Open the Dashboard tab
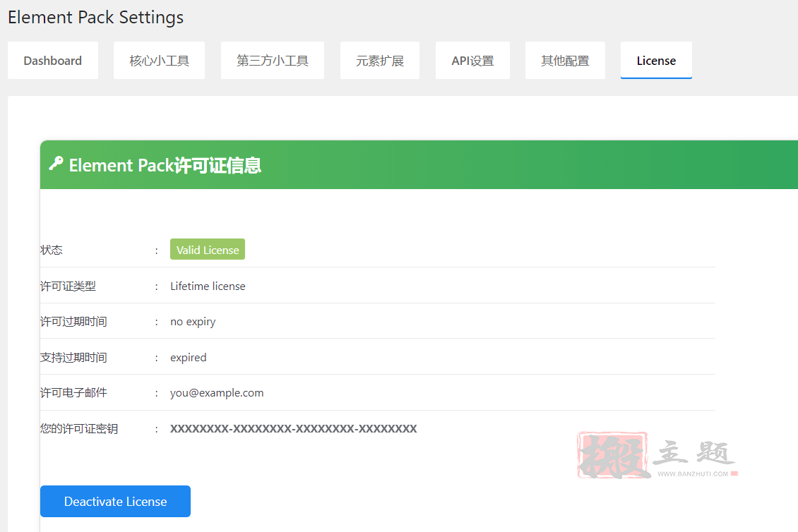Viewport: 798px width, 532px height. pos(52,61)
